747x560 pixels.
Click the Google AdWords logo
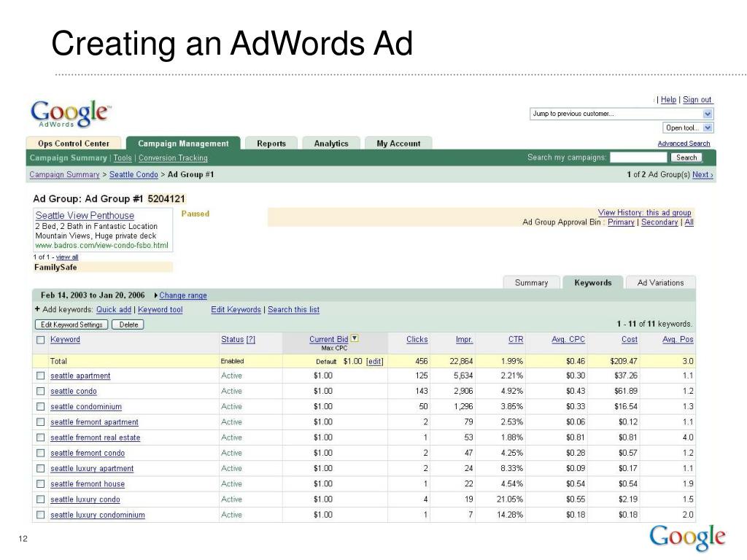pyautogui.click(x=71, y=113)
